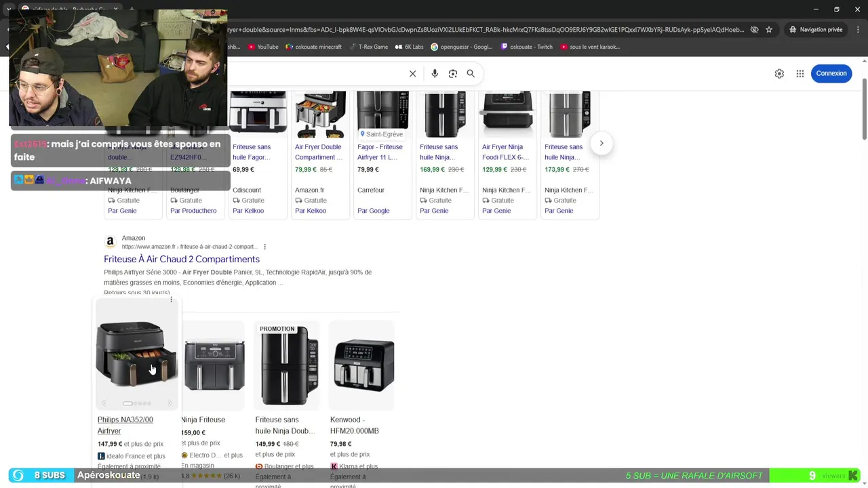Open the Air Fryer Ninja Foodi FLEX listing
Screen dimensions: 868x488
(x=505, y=152)
